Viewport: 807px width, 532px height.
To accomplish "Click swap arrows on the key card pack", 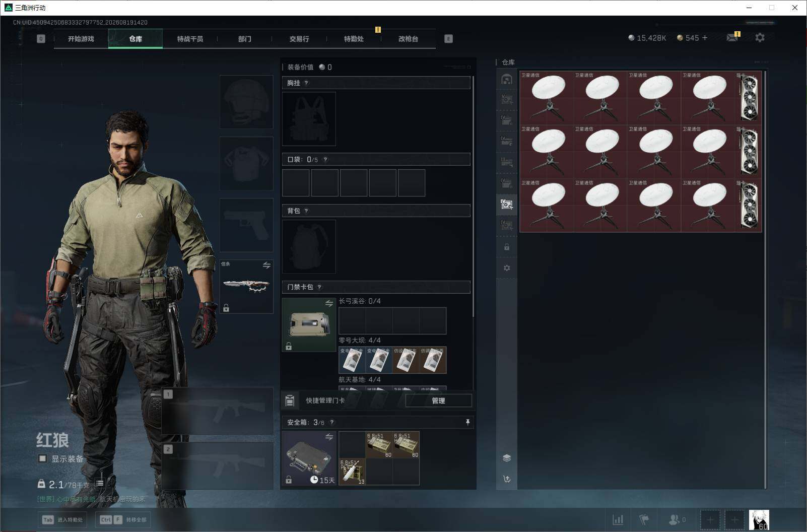I will pyautogui.click(x=329, y=303).
